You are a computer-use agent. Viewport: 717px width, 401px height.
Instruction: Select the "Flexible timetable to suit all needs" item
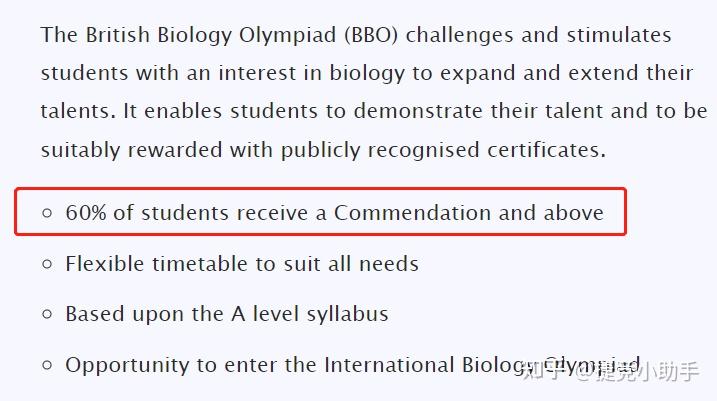[x=242, y=265]
